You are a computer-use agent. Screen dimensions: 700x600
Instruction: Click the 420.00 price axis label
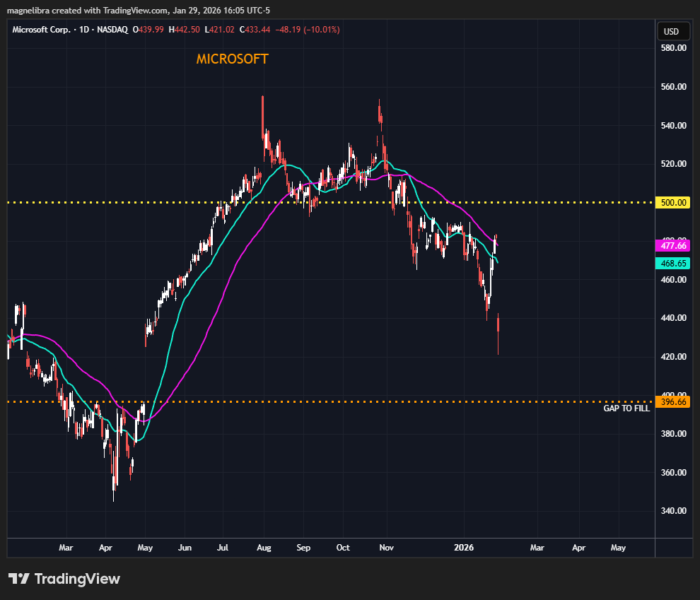673,356
